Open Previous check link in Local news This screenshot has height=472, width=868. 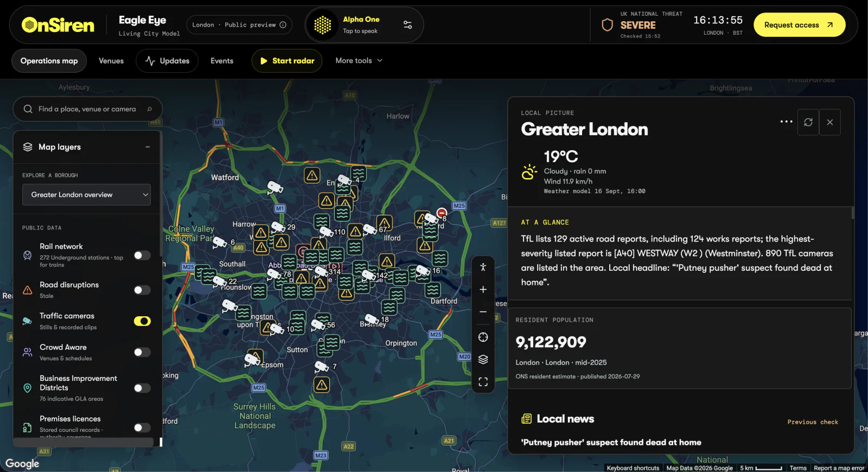tap(813, 422)
